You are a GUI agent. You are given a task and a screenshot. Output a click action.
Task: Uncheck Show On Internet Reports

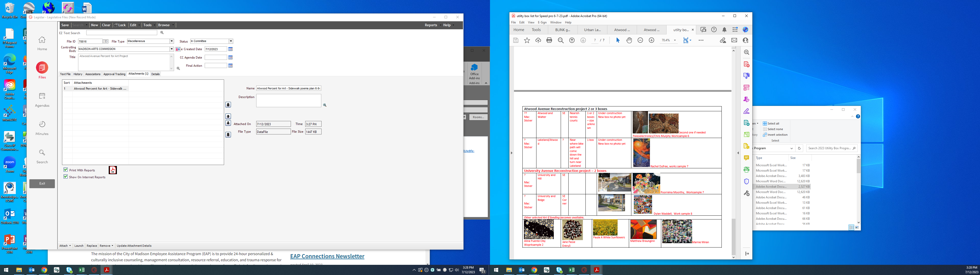pos(66,177)
